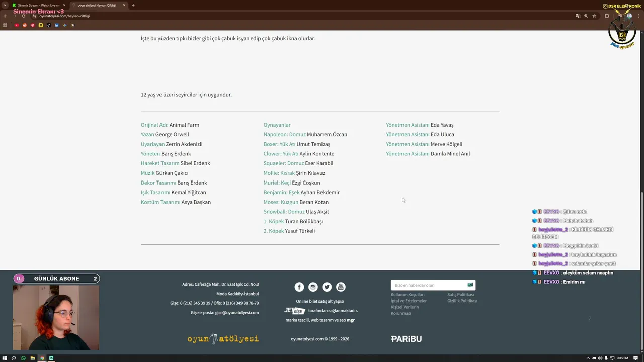Viewport: 644px width, 362px height.
Task: Open the browser extensions puzzle icon
Action: click(x=607, y=16)
